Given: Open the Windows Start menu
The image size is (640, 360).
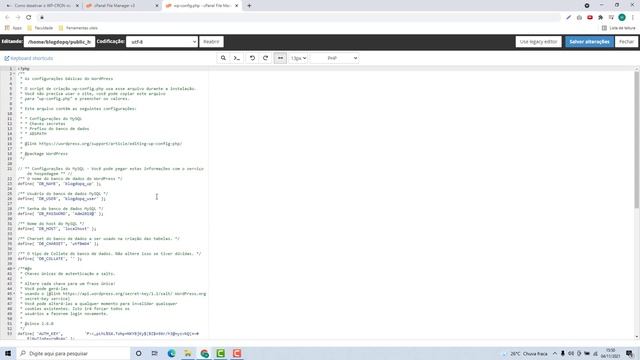Looking at the screenshot, I should point(8,353).
